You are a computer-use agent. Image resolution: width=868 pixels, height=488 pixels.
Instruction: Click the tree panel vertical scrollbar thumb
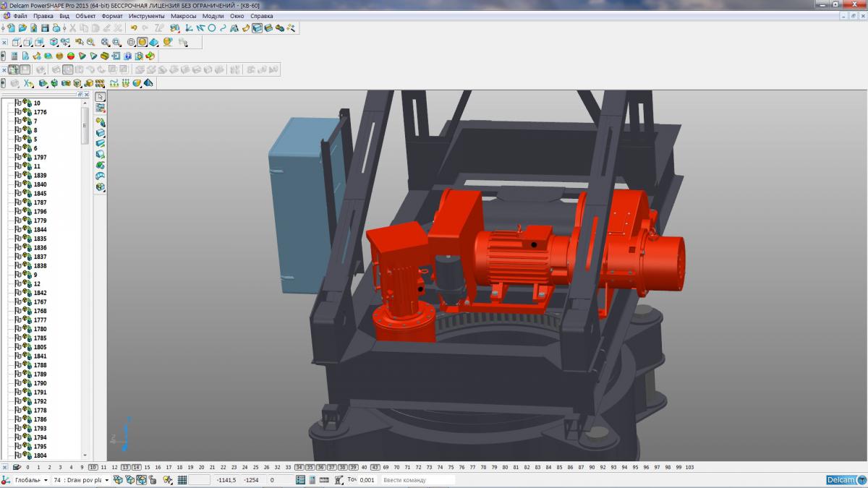85,125
